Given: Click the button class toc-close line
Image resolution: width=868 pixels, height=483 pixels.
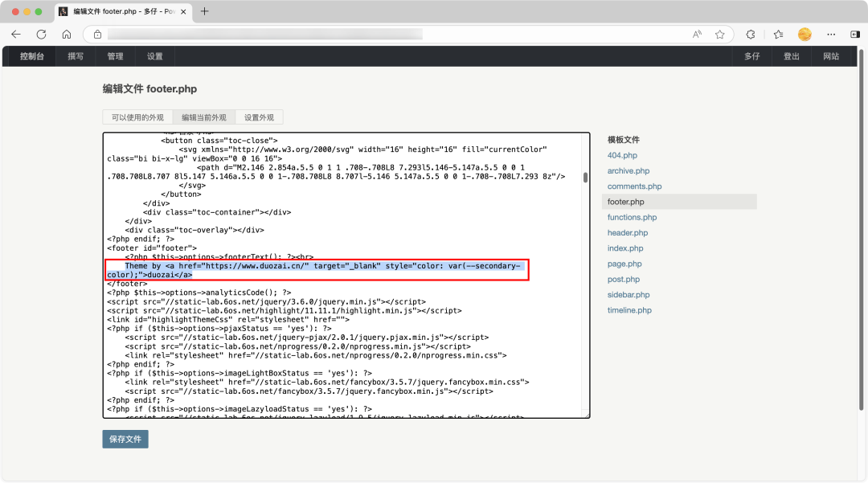Looking at the screenshot, I should [x=219, y=141].
